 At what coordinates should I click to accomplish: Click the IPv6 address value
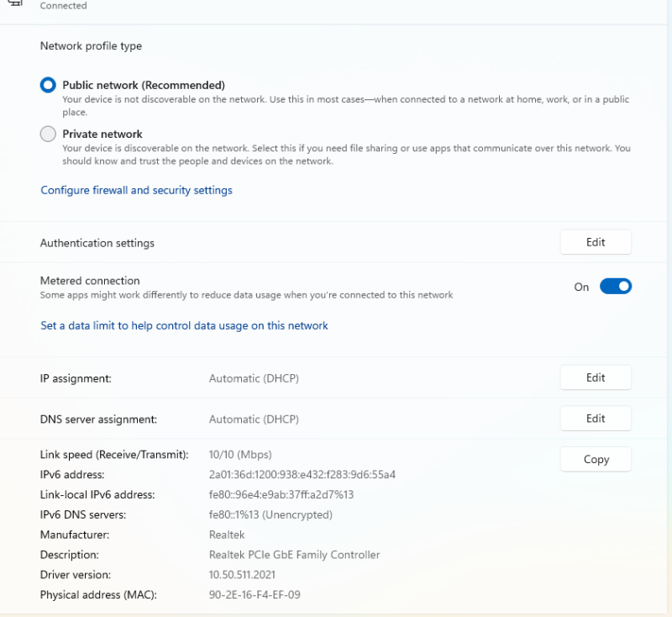[302, 475]
